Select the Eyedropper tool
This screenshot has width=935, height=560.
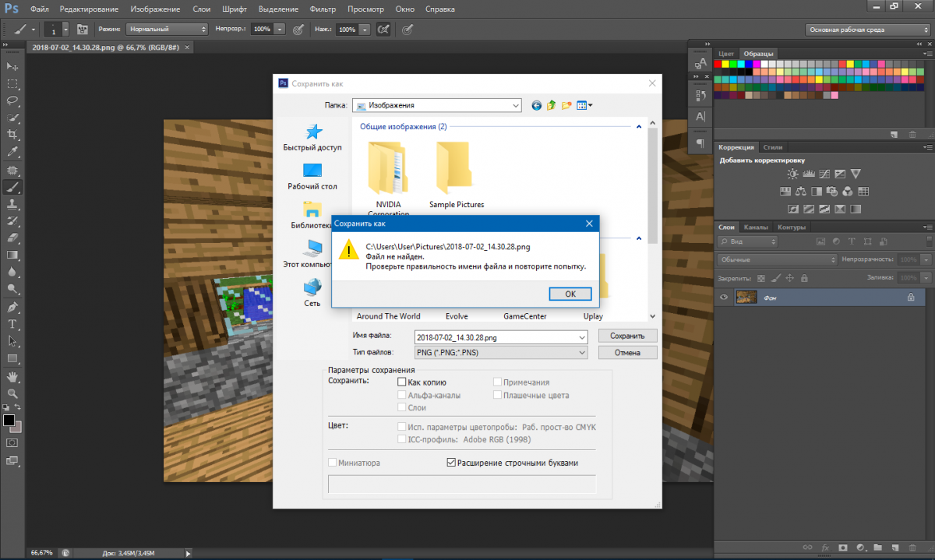tap(12, 152)
